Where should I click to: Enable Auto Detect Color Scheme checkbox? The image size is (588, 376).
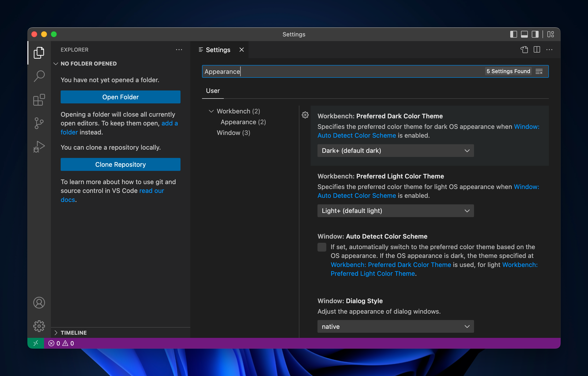[322, 247]
